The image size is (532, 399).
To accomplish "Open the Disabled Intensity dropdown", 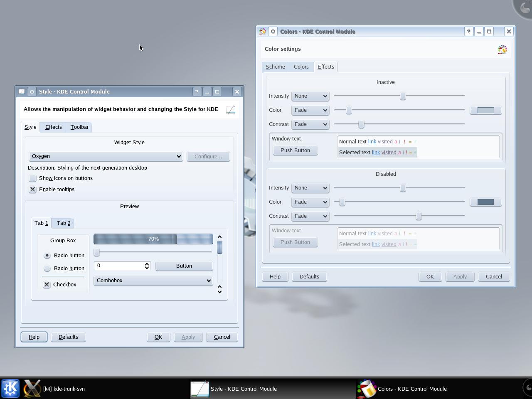I will [x=310, y=188].
